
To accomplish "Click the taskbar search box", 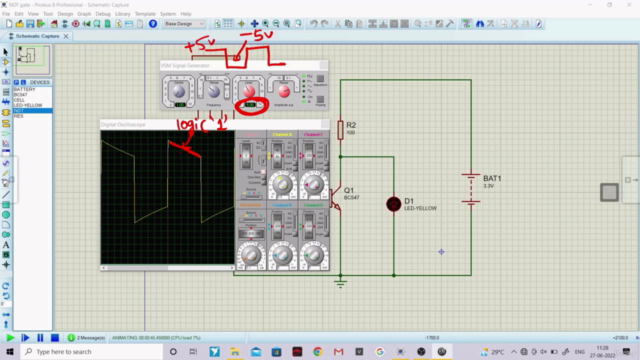I will tap(91, 352).
